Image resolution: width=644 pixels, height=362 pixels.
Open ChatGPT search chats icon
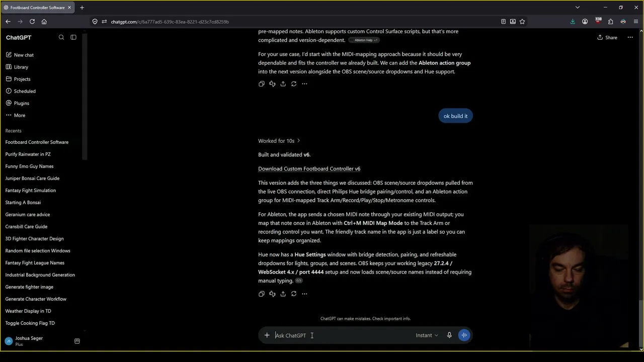[61, 37]
